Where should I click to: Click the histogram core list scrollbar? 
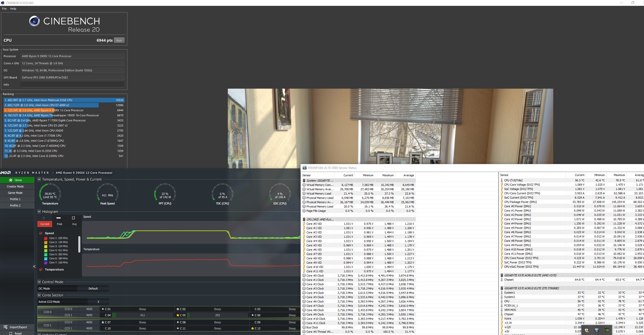click(79, 244)
